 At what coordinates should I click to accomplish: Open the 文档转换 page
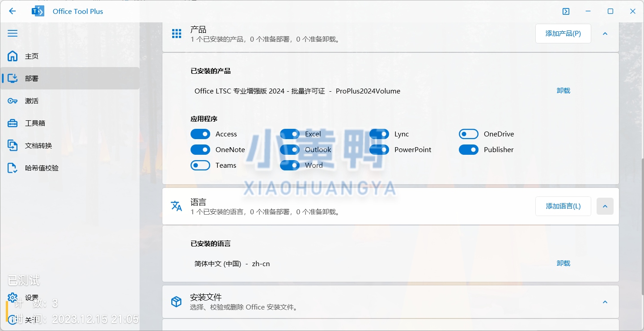point(70,145)
